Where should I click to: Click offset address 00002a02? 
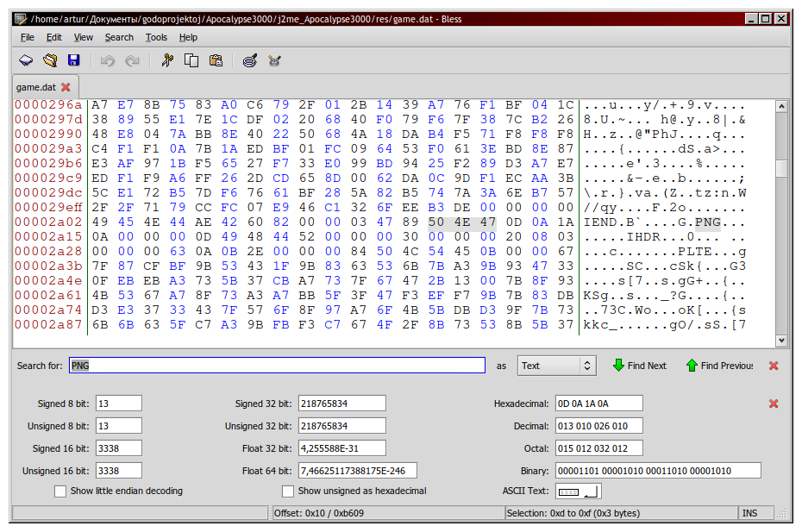click(x=48, y=222)
